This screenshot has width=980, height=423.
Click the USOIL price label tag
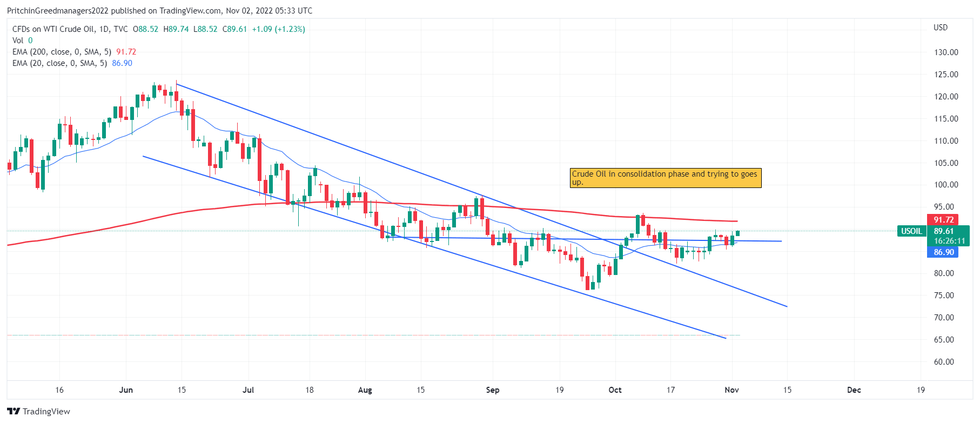(x=911, y=231)
